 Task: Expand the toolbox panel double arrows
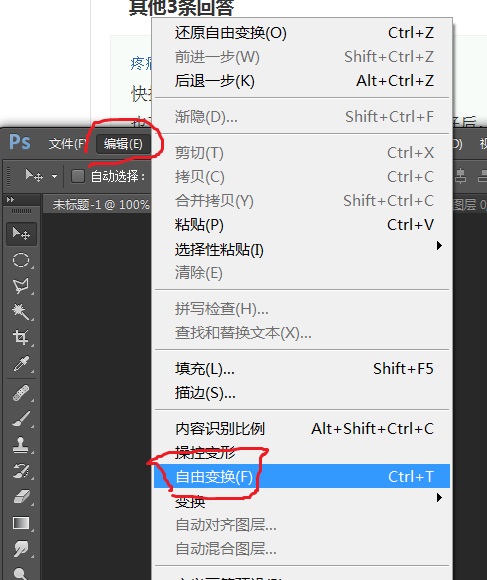tap(10, 200)
